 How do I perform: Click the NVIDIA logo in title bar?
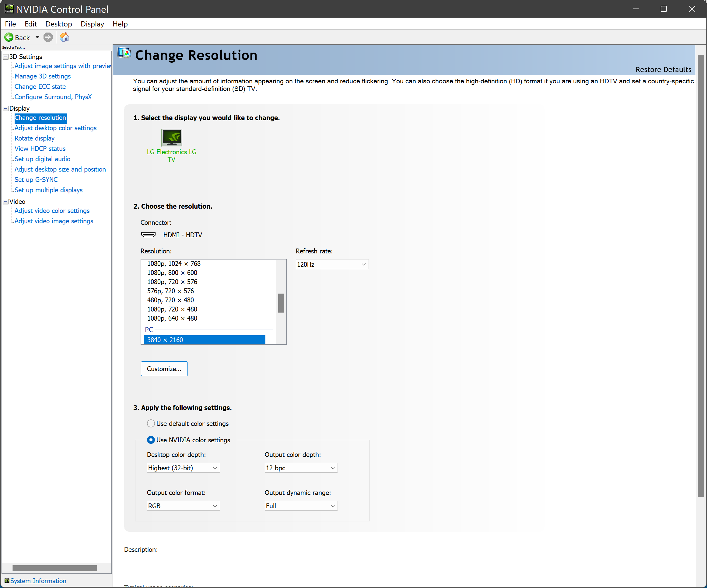coord(9,9)
